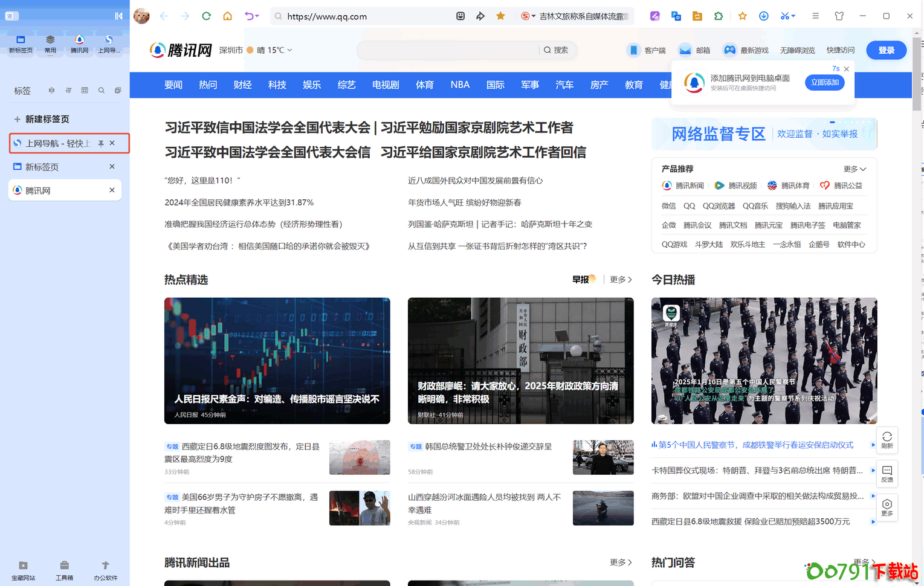Unpin the 上网导航 tab

click(100, 143)
